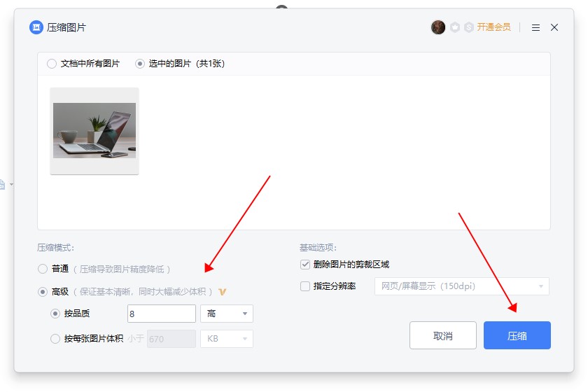Viewport: 588px width, 392px height.
Task: Click the quality value input field
Action: point(161,314)
